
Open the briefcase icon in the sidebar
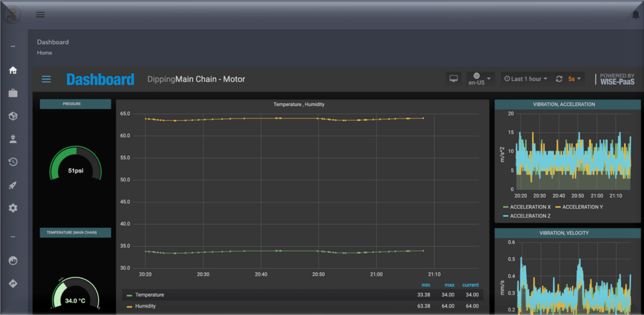(13, 93)
